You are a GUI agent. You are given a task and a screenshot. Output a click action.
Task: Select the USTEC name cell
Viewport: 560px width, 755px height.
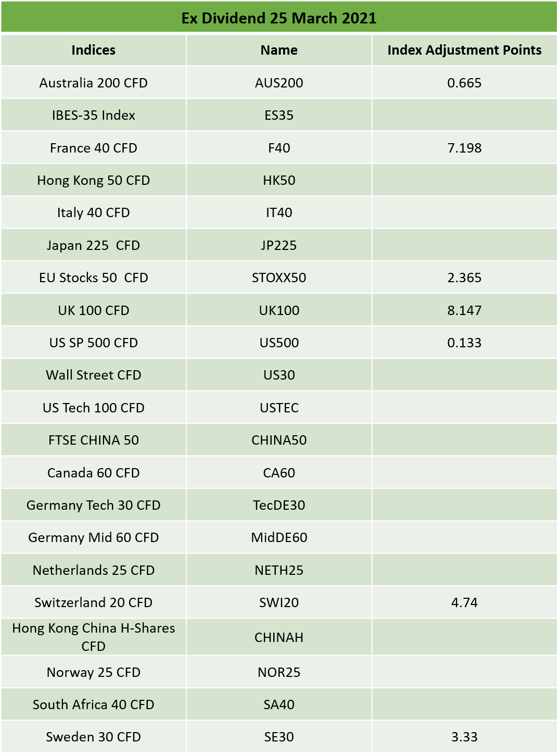tap(279, 408)
